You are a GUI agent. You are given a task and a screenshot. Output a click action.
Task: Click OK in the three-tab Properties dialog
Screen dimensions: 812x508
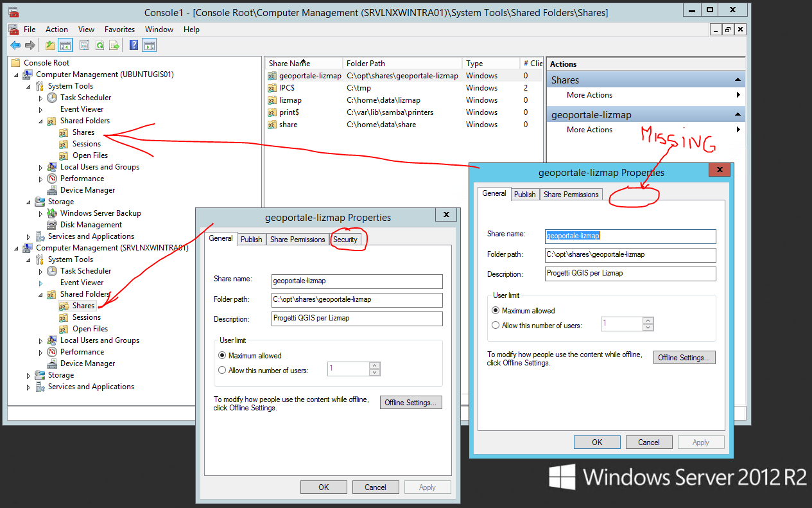pos(597,442)
